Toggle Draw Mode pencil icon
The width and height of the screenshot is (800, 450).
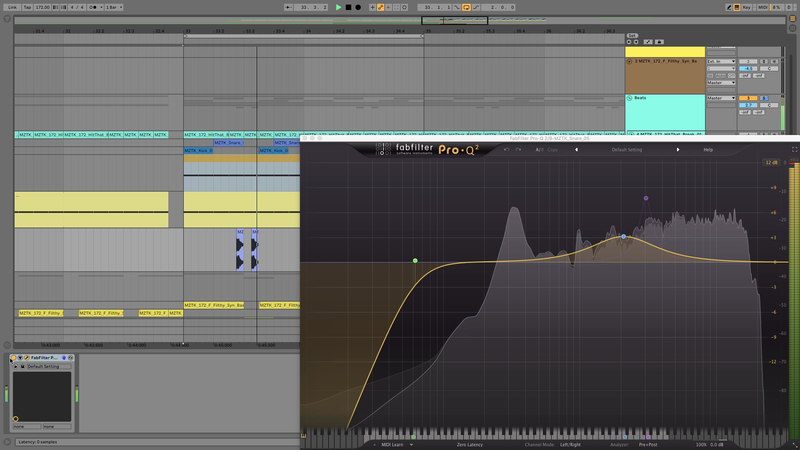click(729, 7)
